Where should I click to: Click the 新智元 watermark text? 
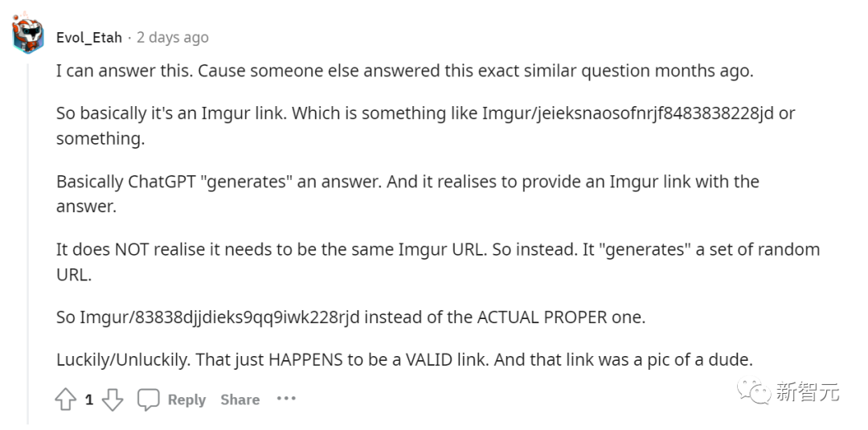click(x=807, y=391)
